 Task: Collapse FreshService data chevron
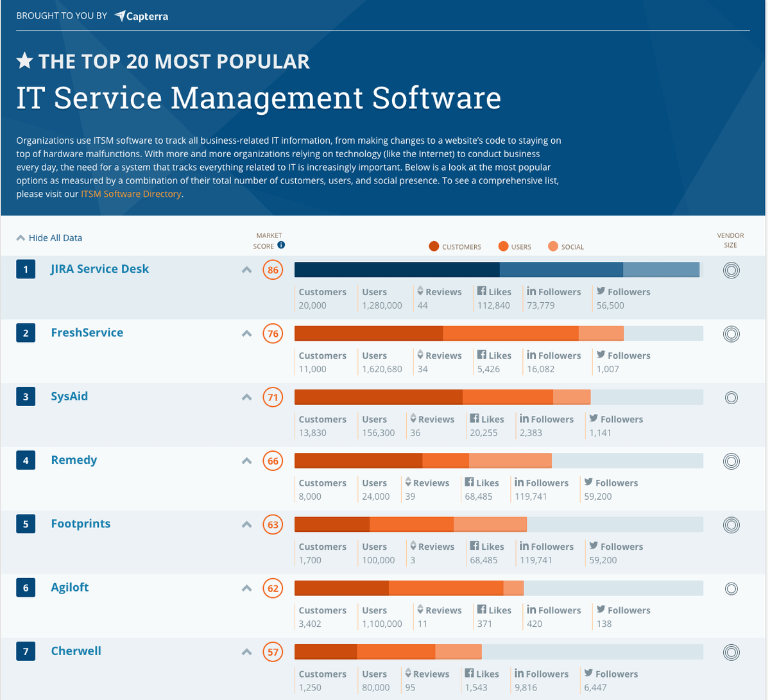[246, 333]
